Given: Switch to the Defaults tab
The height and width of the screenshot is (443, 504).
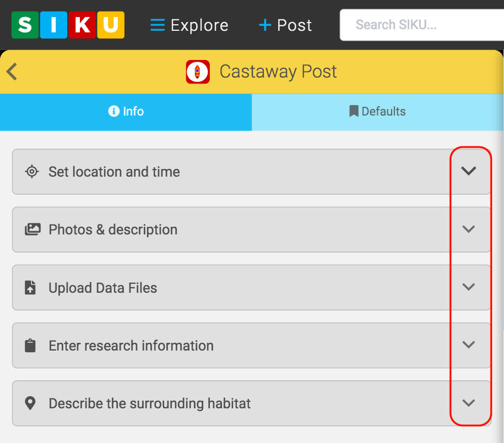Looking at the screenshot, I should coord(377,112).
